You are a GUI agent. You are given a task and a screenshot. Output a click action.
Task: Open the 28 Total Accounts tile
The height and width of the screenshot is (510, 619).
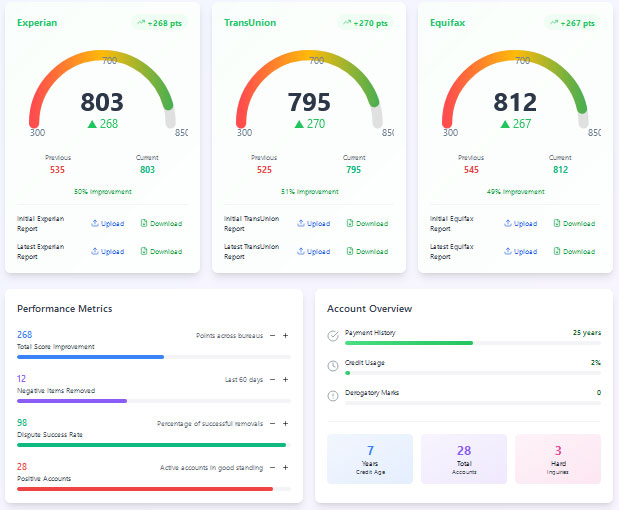click(464, 459)
